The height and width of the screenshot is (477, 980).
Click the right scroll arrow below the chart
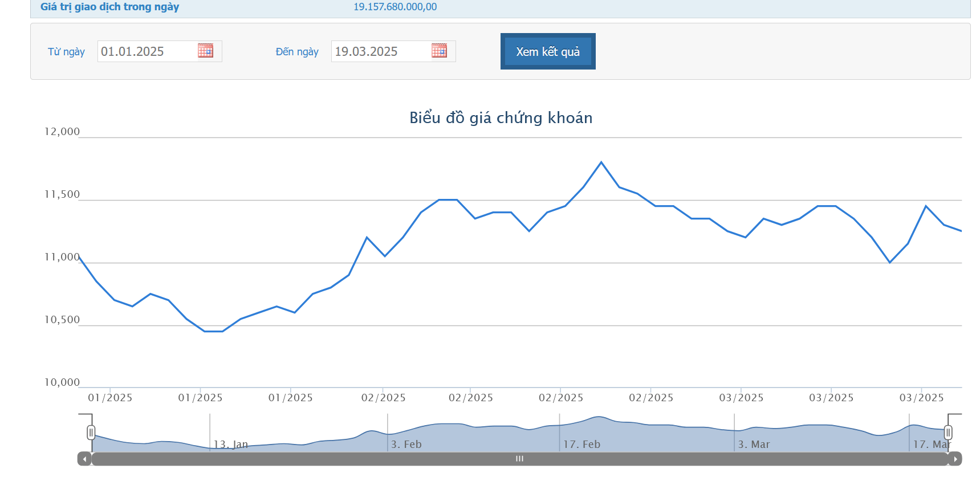click(x=955, y=459)
